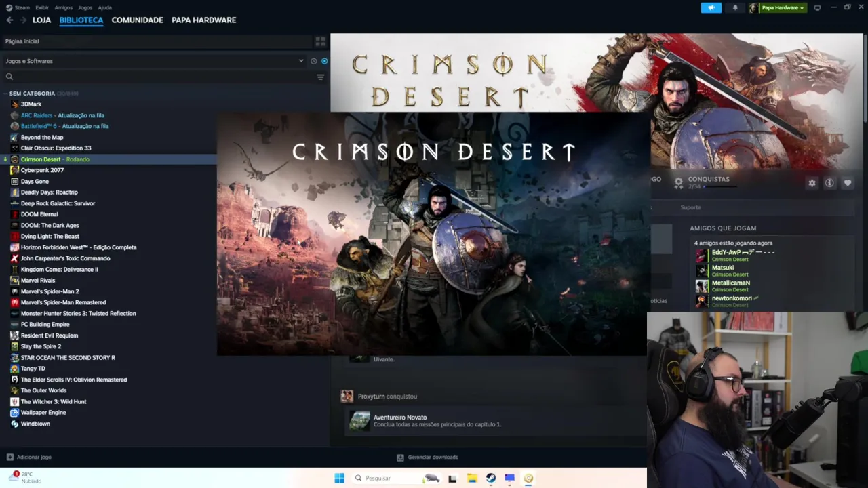Viewport: 868px width, 488px height.
Task: Click EddY-AwP friend avatar
Action: (x=702, y=256)
